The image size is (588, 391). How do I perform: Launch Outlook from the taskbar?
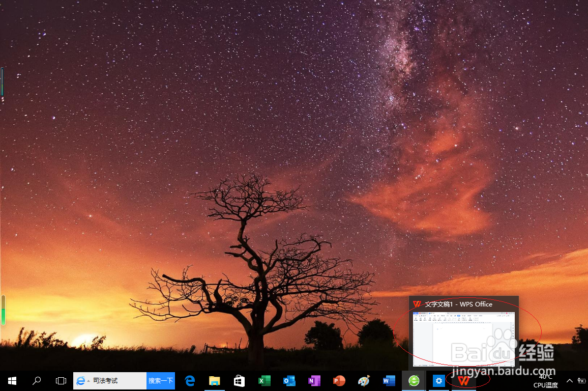coord(289,381)
